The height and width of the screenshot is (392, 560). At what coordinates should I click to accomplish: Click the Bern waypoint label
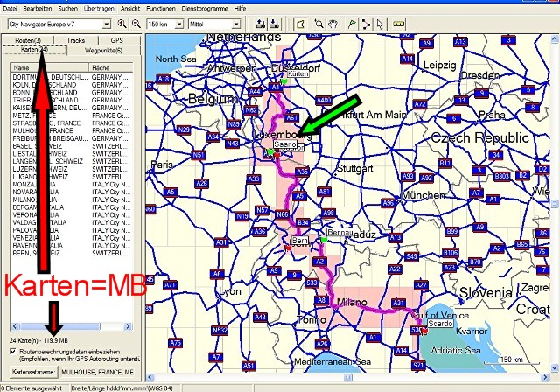299,241
